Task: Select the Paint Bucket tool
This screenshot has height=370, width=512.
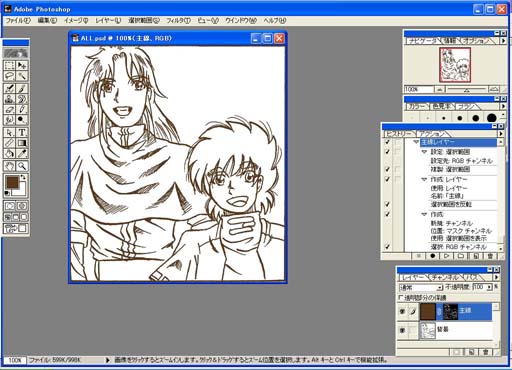Action: click(x=9, y=153)
